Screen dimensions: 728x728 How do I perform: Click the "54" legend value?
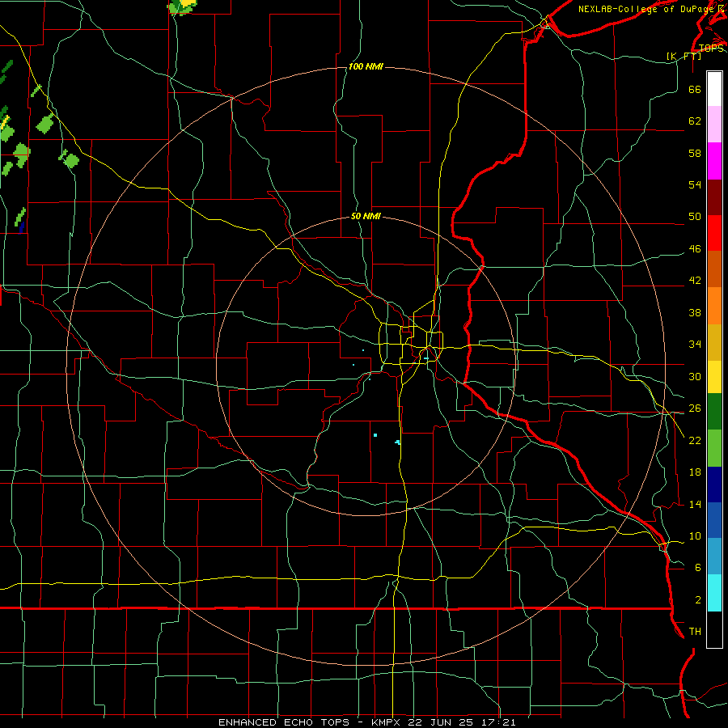(x=695, y=184)
